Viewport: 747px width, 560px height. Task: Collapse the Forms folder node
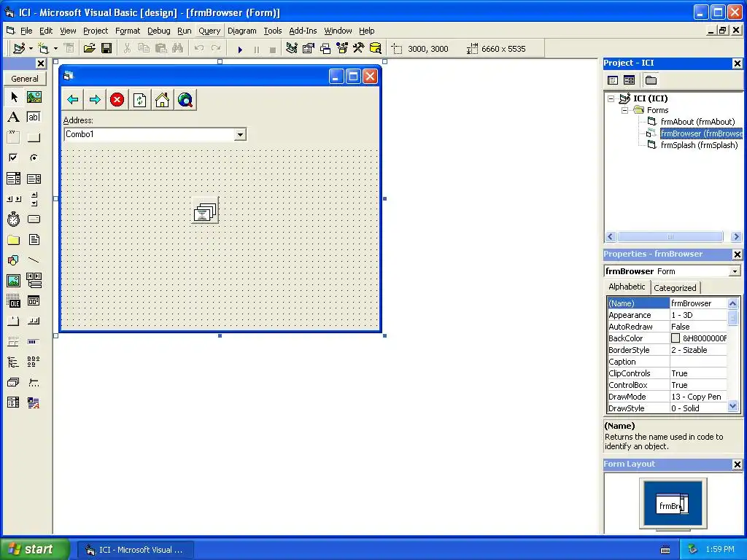pyautogui.click(x=624, y=111)
